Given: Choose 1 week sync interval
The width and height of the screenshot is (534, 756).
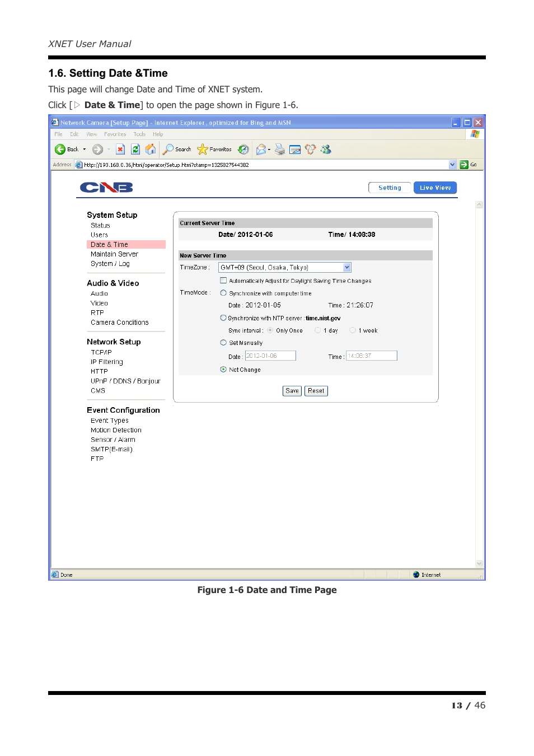Looking at the screenshot, I should (353, 330).
